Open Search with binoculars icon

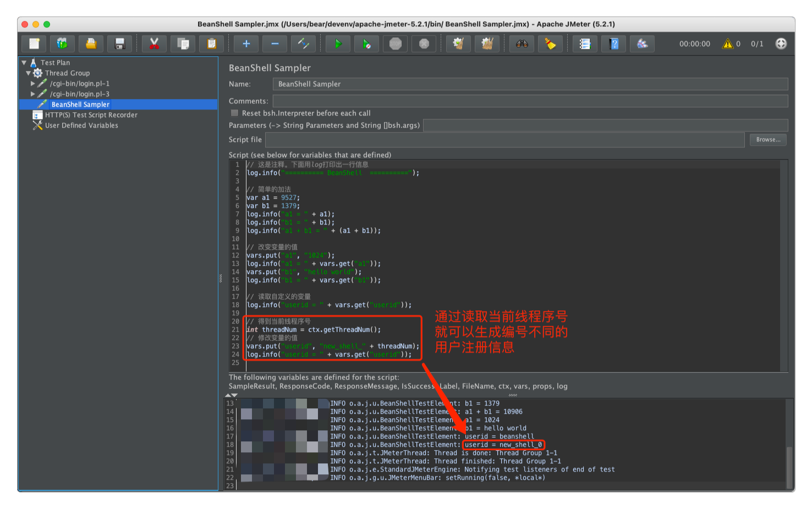click(522, 43)
